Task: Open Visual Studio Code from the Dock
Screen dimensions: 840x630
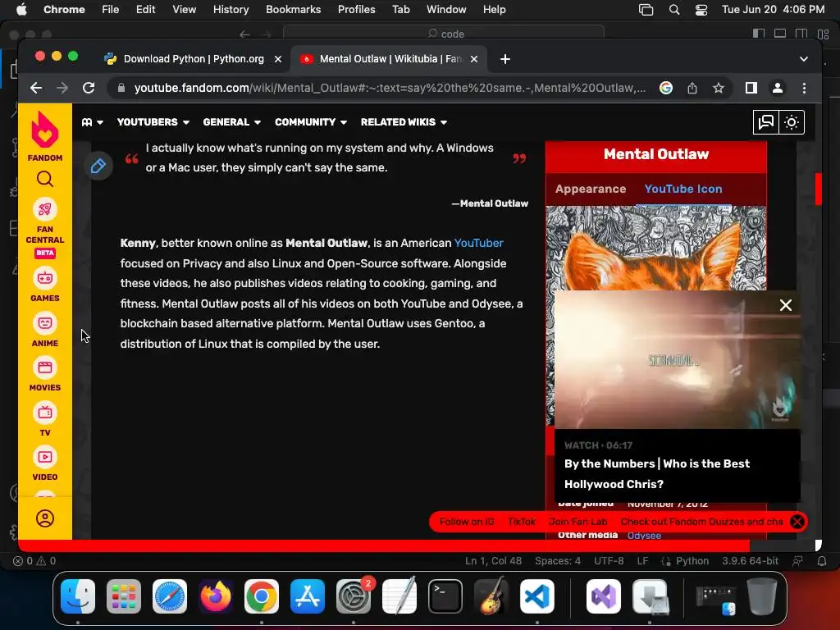Action: (x=536, y=596)
